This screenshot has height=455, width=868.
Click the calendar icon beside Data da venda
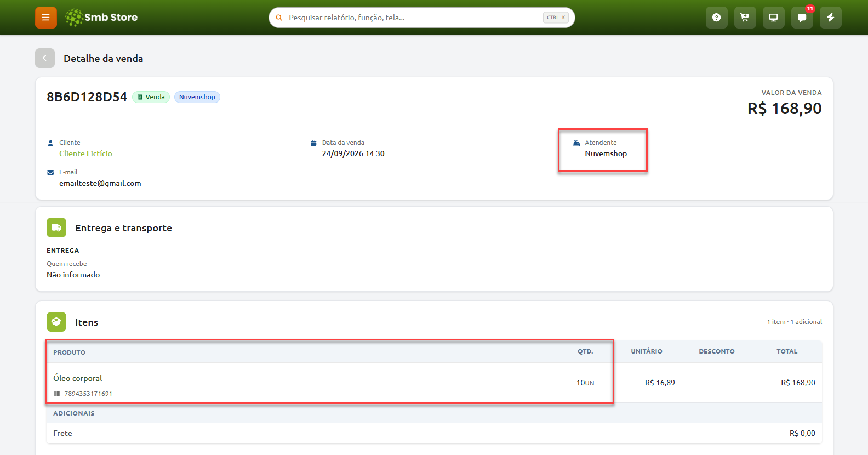pos(313,143)
